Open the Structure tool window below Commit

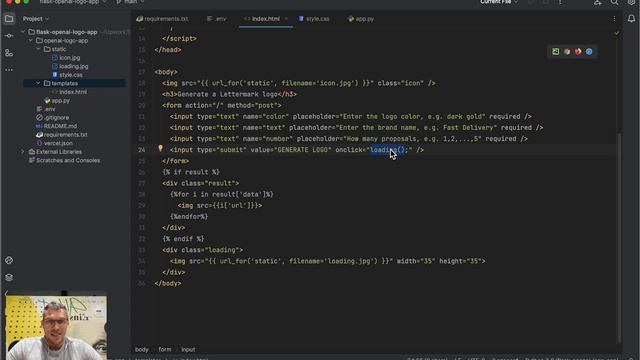(9, 53)
